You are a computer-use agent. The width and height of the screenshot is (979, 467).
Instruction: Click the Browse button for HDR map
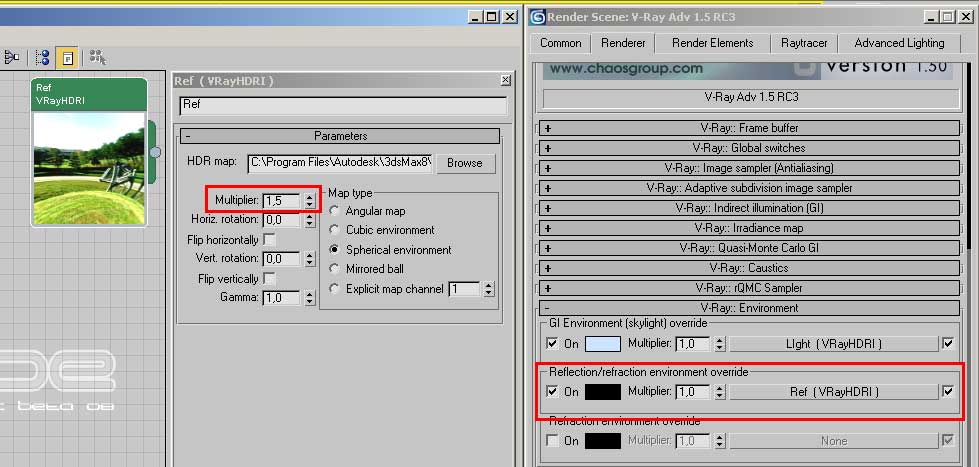464,163
